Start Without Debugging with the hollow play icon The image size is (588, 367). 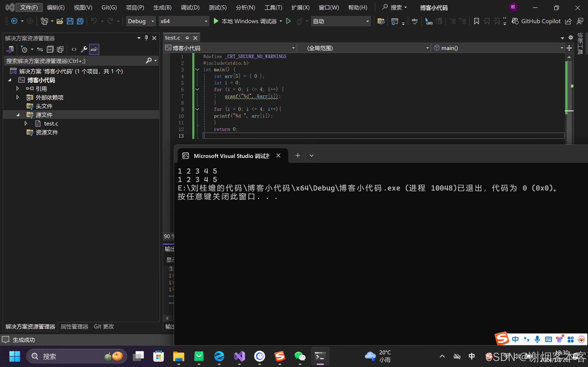(288, 21)
